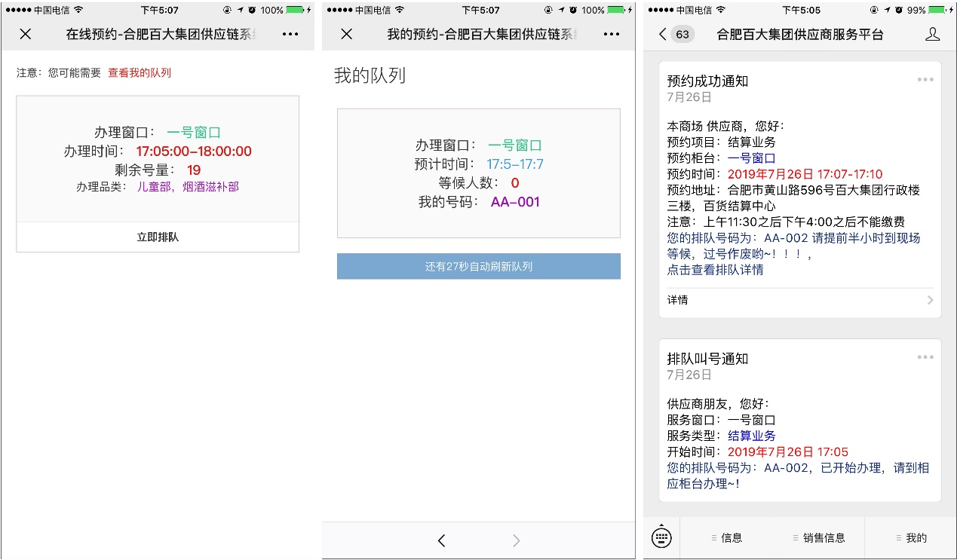The height and width of the screenshot is (560, 957).
Task: Expand the 详情 row of 预约成功通知
Action: point(799,300)
